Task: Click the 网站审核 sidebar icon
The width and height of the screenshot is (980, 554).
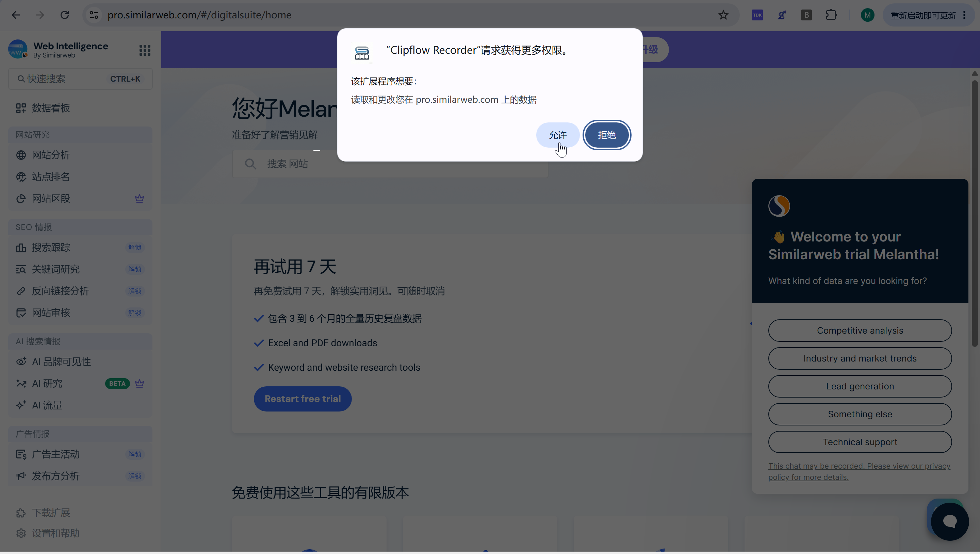Action: (21, 313)
